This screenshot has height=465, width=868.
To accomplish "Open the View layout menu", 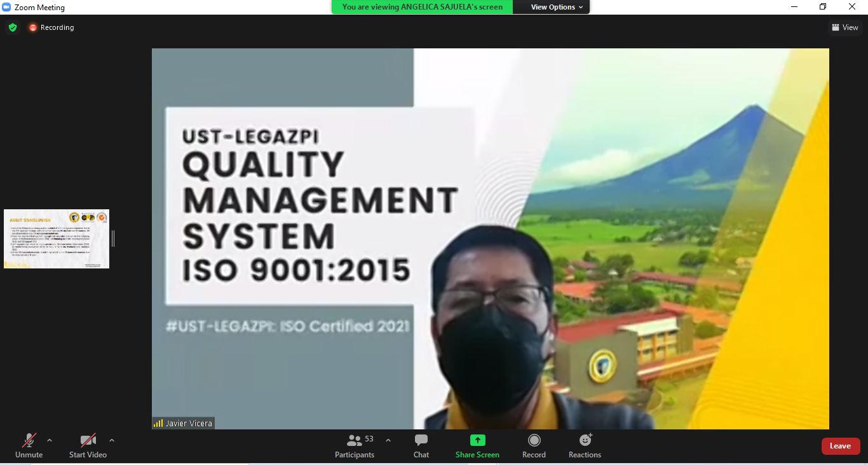I will (844, 27).
